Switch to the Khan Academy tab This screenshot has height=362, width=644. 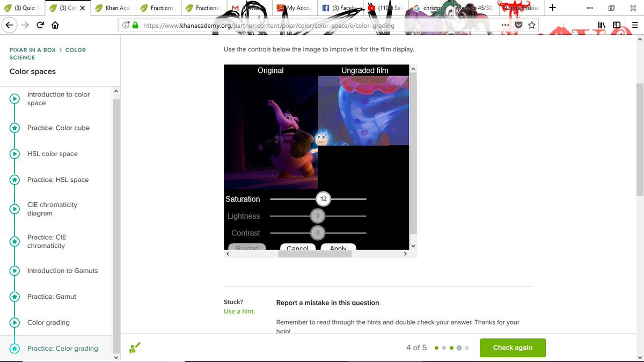113,8
